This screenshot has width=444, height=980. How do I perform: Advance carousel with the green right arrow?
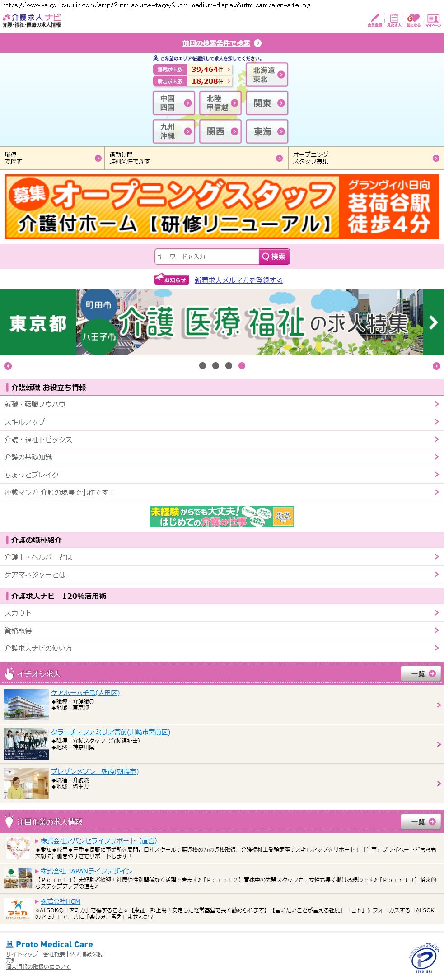[434, 322]
